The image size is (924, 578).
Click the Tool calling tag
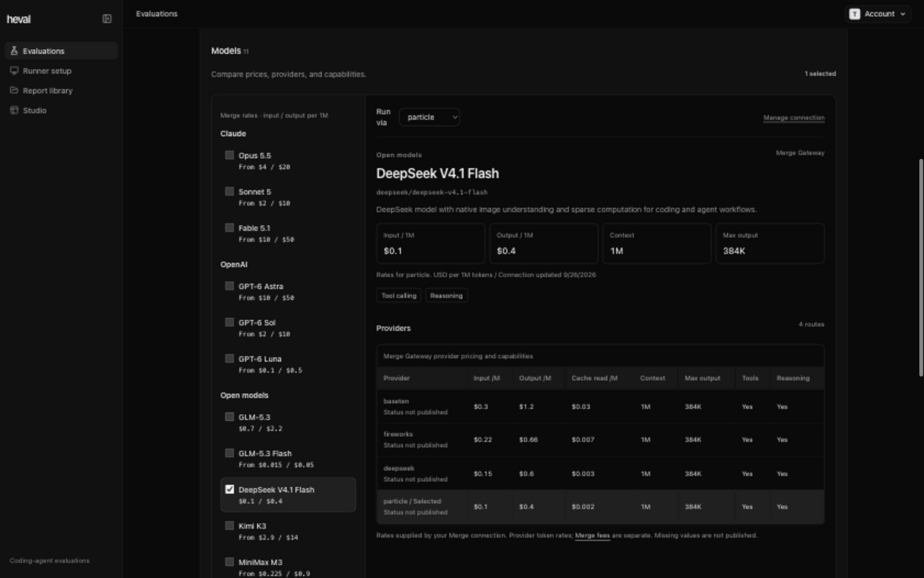(398, 296)
